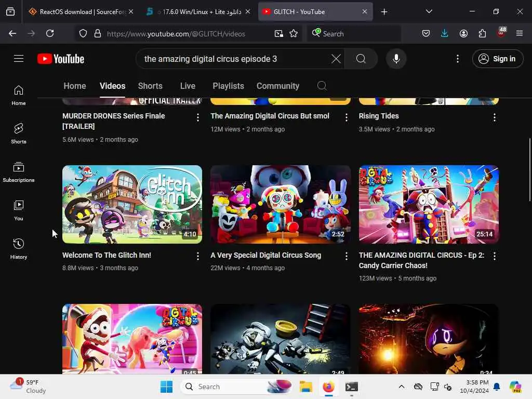Search within the GLITCH channel
Screen dimensions: 532x399
322,86
